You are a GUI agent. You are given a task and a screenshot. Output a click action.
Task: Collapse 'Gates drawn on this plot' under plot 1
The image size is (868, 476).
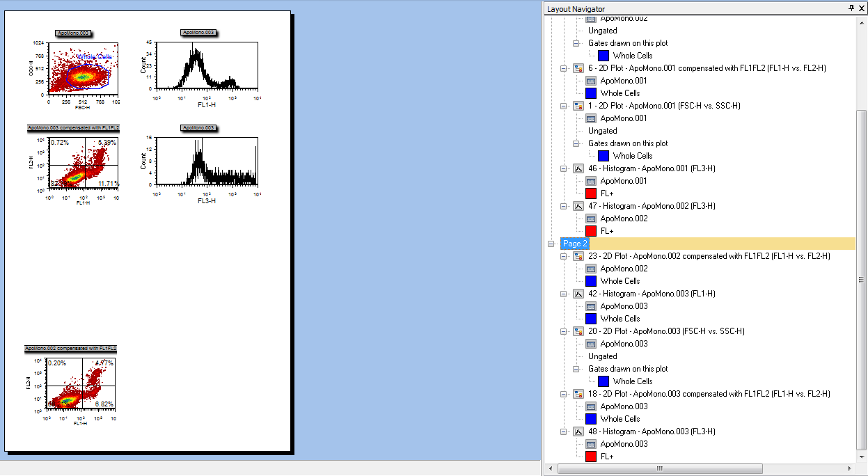point(576,143)
